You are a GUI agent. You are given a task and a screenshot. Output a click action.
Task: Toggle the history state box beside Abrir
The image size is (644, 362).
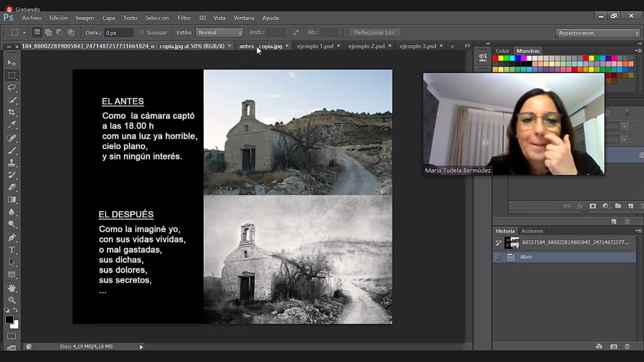click(498, 257)
